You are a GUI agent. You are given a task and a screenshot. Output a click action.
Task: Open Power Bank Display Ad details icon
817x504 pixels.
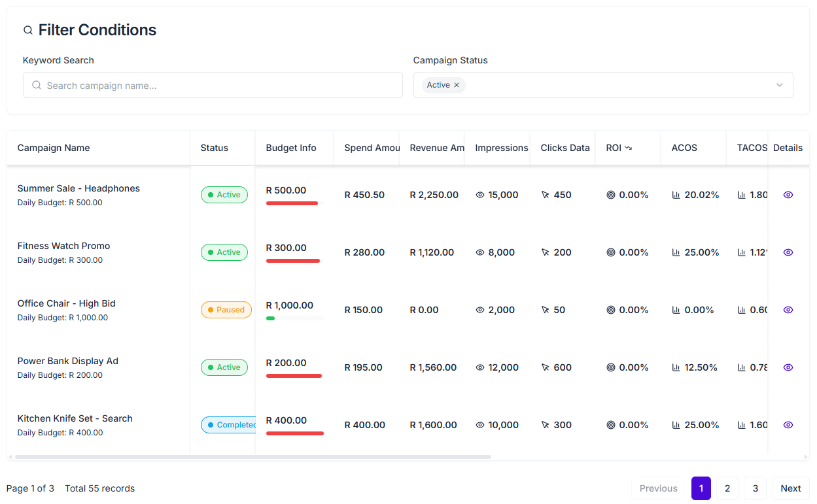tap(788, 367)
